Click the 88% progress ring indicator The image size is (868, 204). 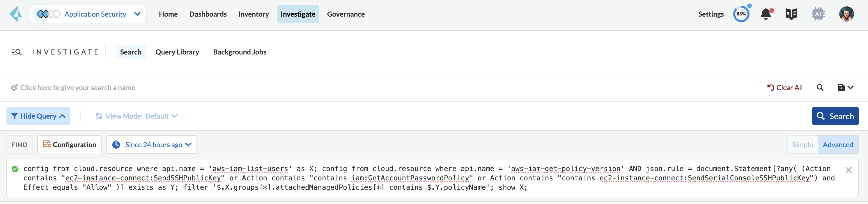click(x=741, y=14)
